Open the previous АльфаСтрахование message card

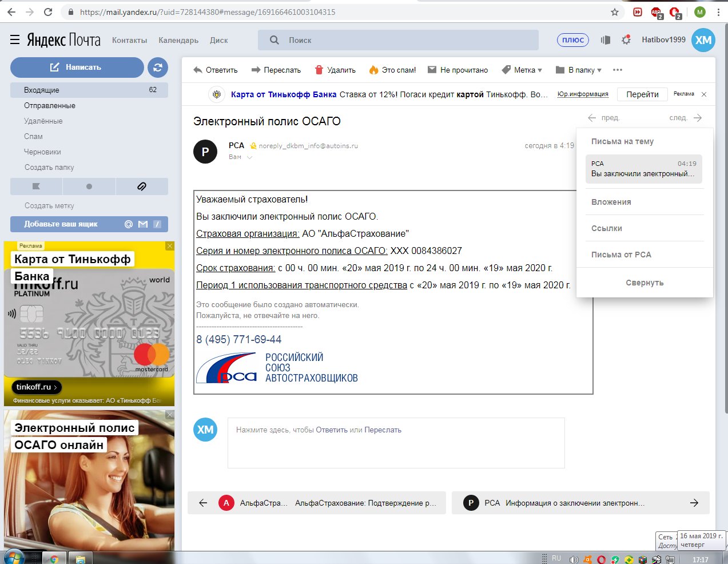tap(317, 503)
